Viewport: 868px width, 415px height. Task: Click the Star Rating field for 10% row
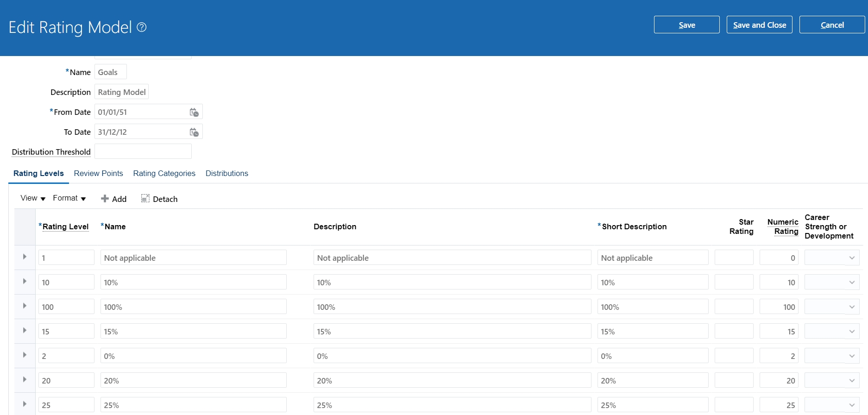(734, 282)
